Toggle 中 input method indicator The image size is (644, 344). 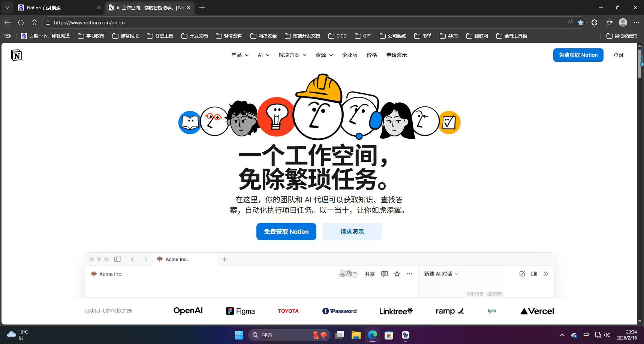tap(586, 335)
